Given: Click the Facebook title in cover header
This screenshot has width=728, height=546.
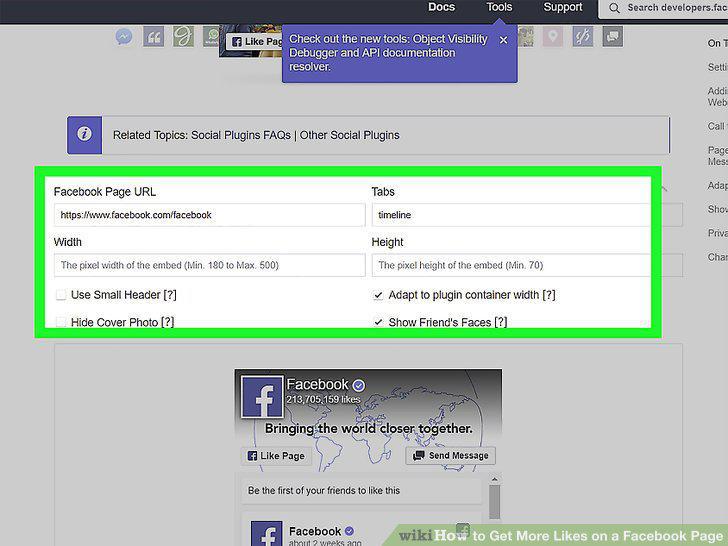Looking at the screenshot, I should (318, 384).
